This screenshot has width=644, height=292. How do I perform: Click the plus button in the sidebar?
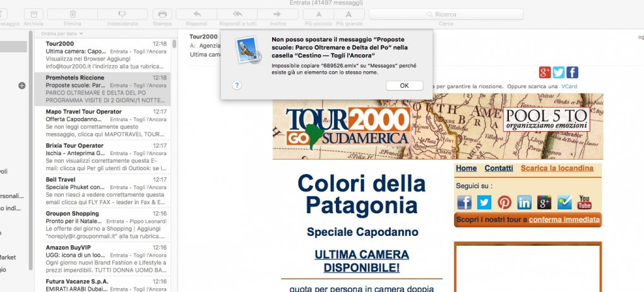pyautogui.click(x=21, y=85)
